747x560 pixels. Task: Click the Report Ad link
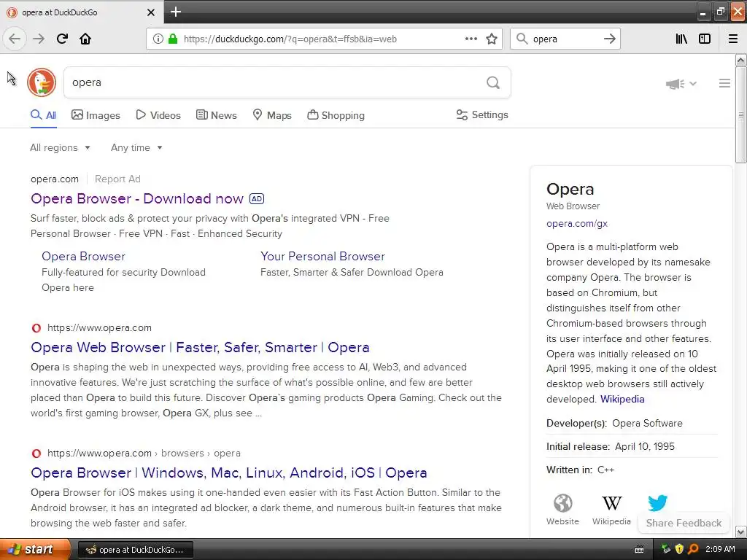tap(117, 179)
